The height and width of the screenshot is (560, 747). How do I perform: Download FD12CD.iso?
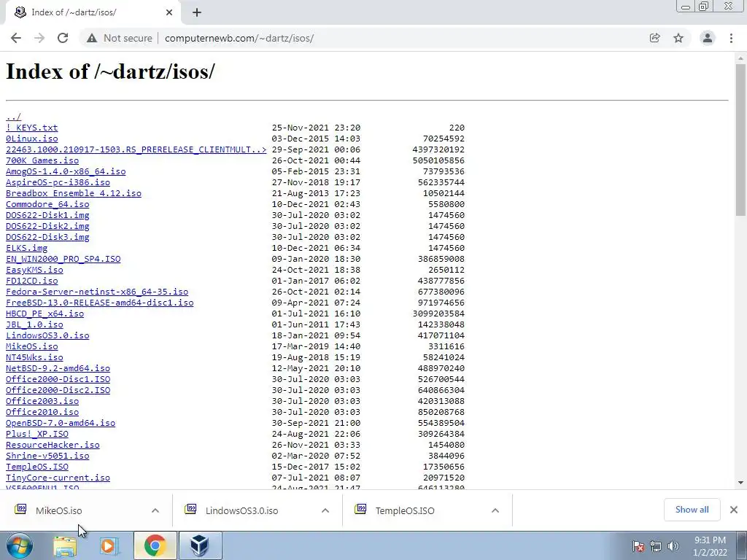[32, 281]
